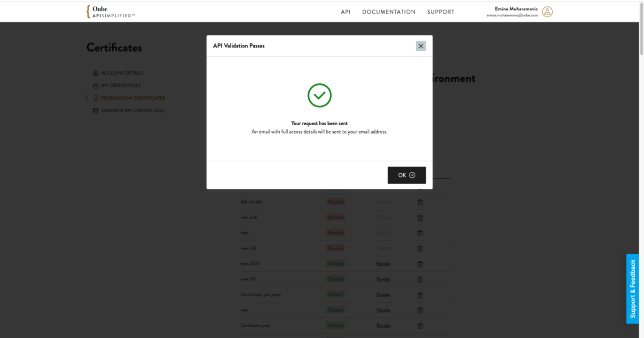The image size is (644, 338).
Task: Go to API Credentials section
Action: point(121,86)
